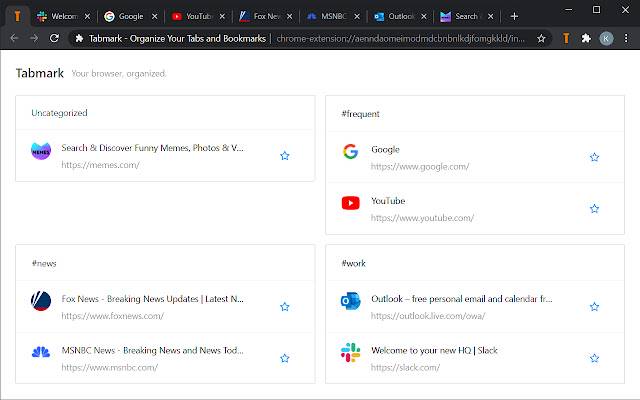
Task: Click the YouTube logo icon
Action: [x=350, y=204]
